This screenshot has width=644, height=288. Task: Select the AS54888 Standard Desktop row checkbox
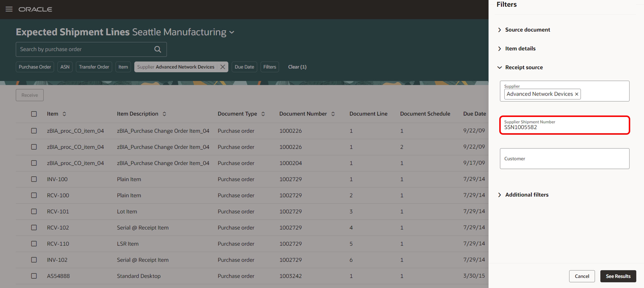coord(34,276)
